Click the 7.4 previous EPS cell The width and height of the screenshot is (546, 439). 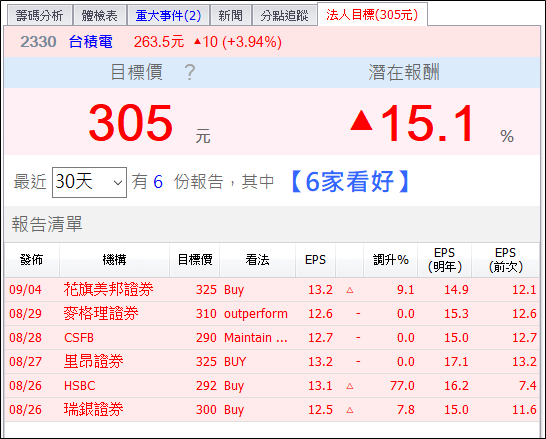(528, 386)
